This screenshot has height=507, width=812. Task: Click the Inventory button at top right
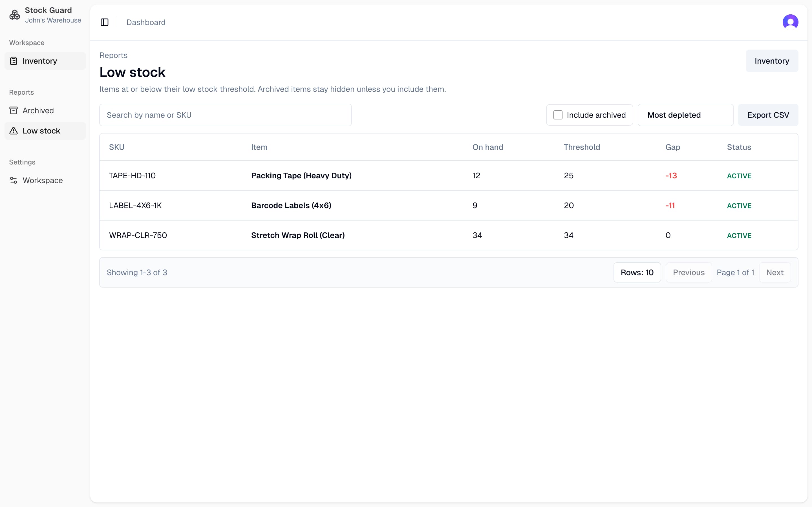click(x=771, y=61)
